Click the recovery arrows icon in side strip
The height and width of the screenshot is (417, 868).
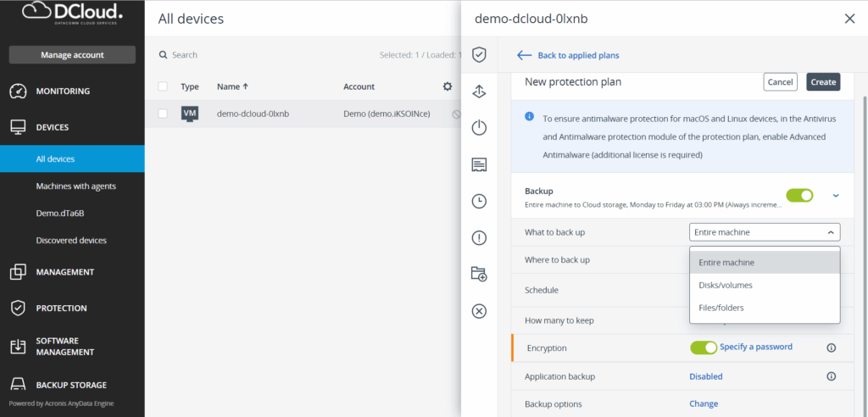[x=479, y=92]
